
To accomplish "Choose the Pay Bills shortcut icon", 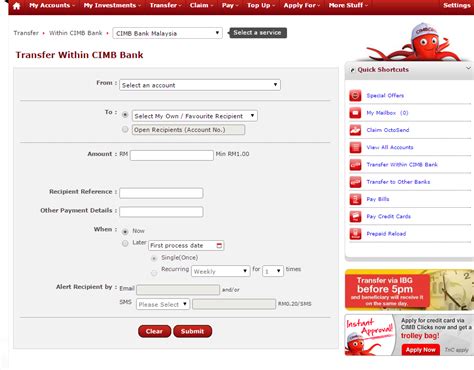I will click(x=355, y=199).
